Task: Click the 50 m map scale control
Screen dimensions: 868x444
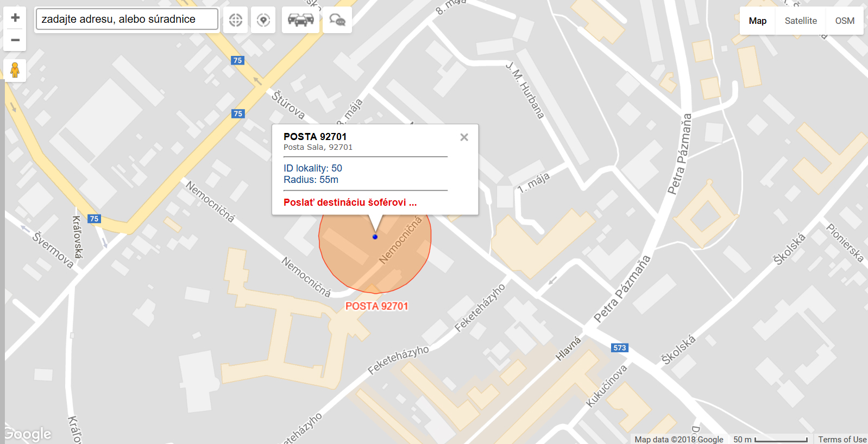Action: coord(770,439)
